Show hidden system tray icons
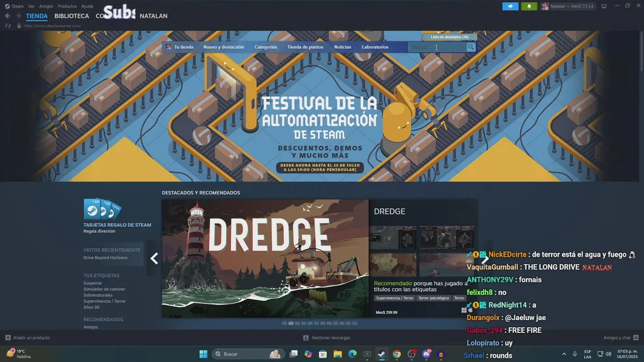This screenshot has width=644, height=362. click(x=563, y=354)
